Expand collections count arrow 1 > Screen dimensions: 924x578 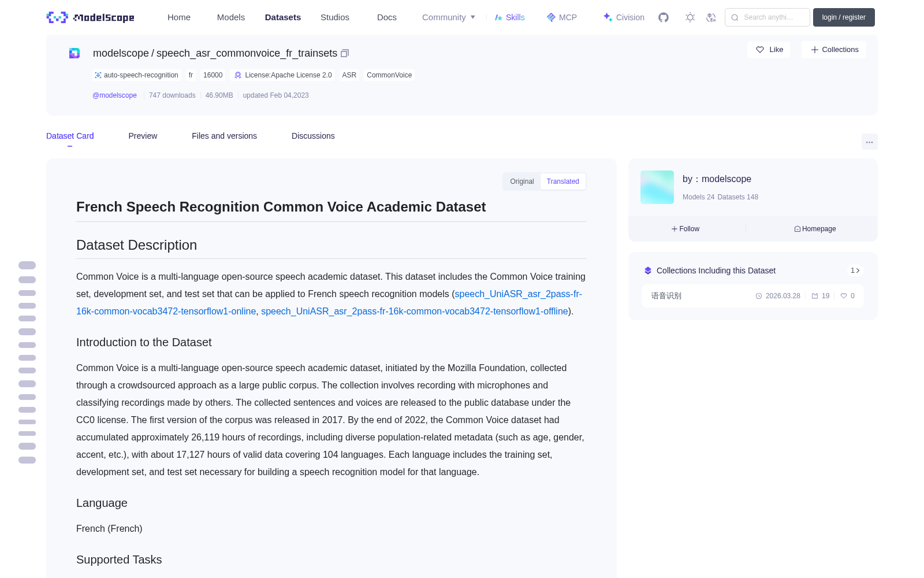855,271
